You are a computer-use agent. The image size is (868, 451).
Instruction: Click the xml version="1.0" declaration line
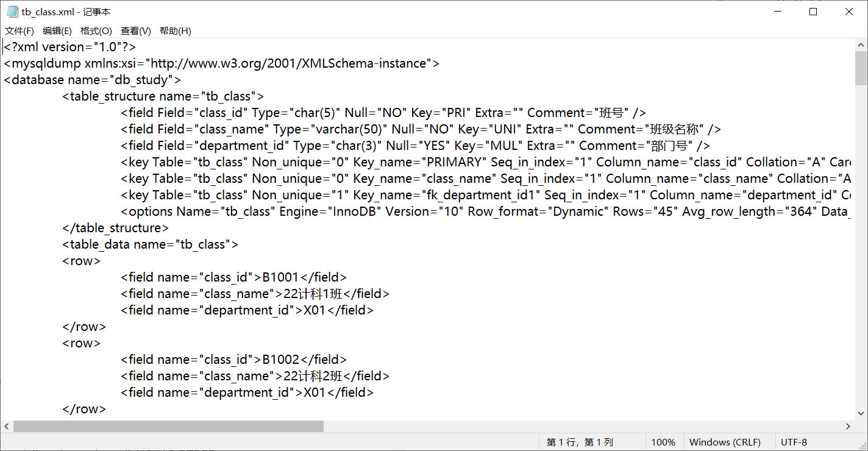click(x=70, y=47)
